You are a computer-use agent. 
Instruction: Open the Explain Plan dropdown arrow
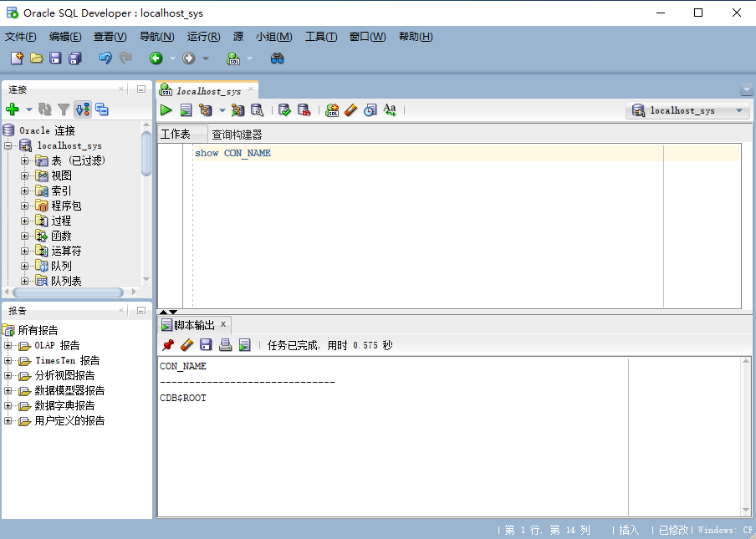(x=222, y=111)
